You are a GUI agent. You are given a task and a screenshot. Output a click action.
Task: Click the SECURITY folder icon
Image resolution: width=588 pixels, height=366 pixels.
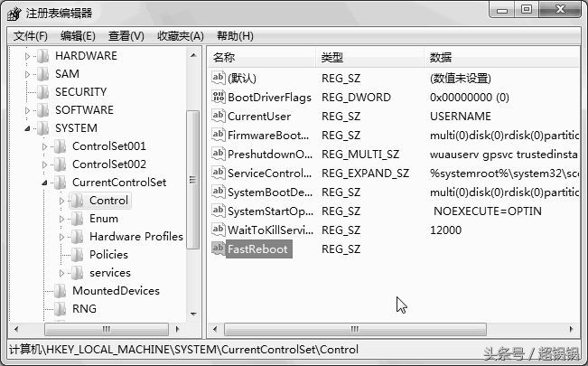43,92
